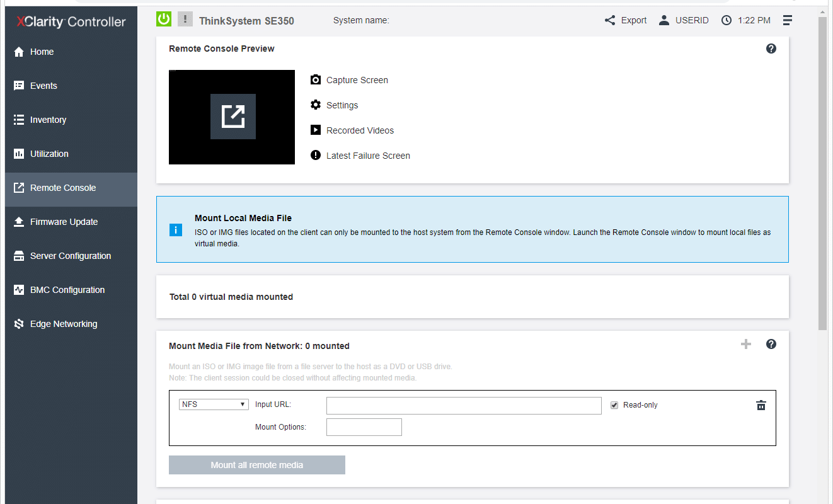The width and height of the screenshot is (833, 504).
Task: Open the Settings link text
Action: click(342, 105)
